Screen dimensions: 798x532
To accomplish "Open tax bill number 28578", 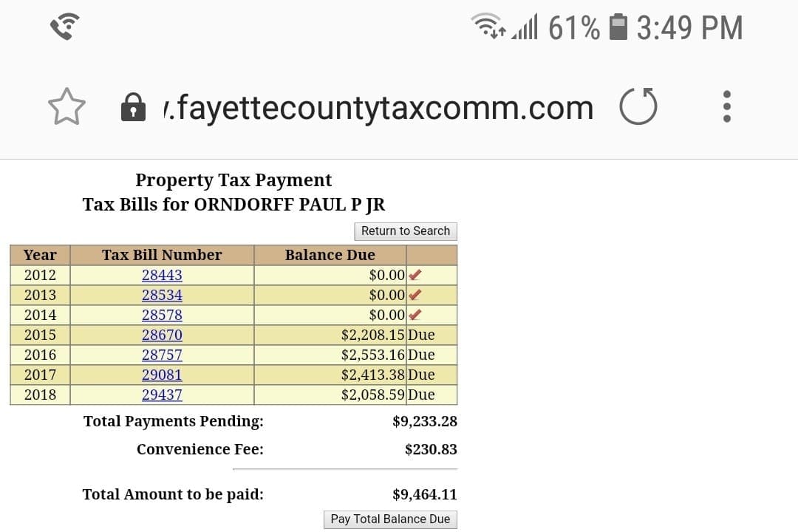I will pos(162,315).
